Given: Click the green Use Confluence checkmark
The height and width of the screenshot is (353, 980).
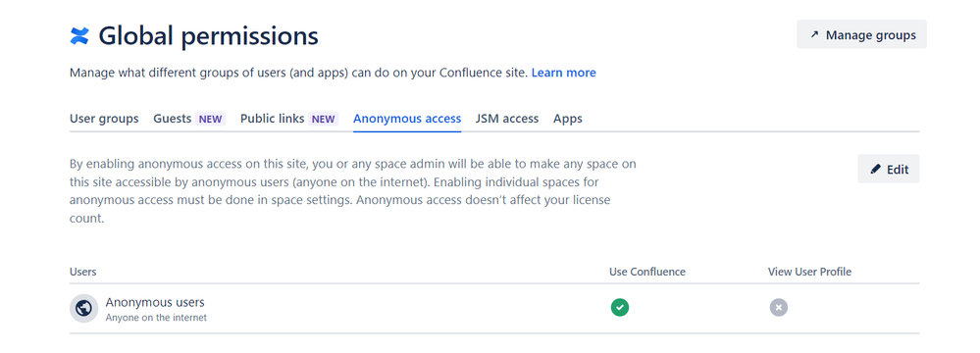Looking at the screenshot, I should (620, 307).
